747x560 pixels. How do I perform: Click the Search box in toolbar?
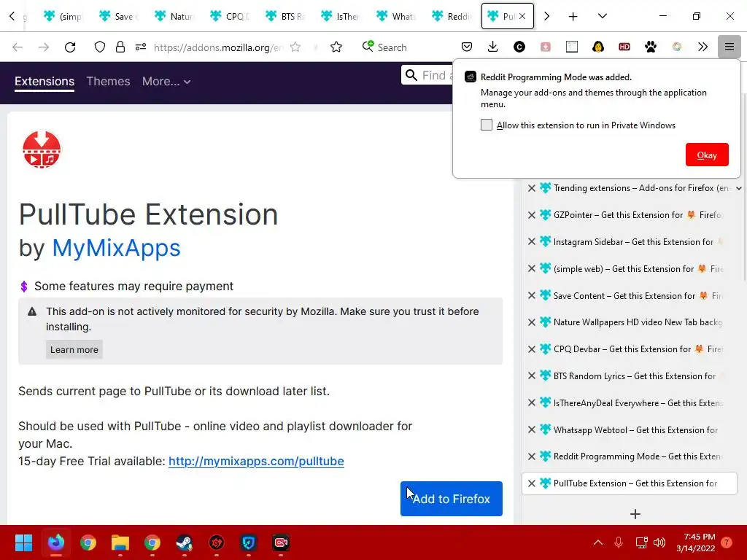click(392, 47)
